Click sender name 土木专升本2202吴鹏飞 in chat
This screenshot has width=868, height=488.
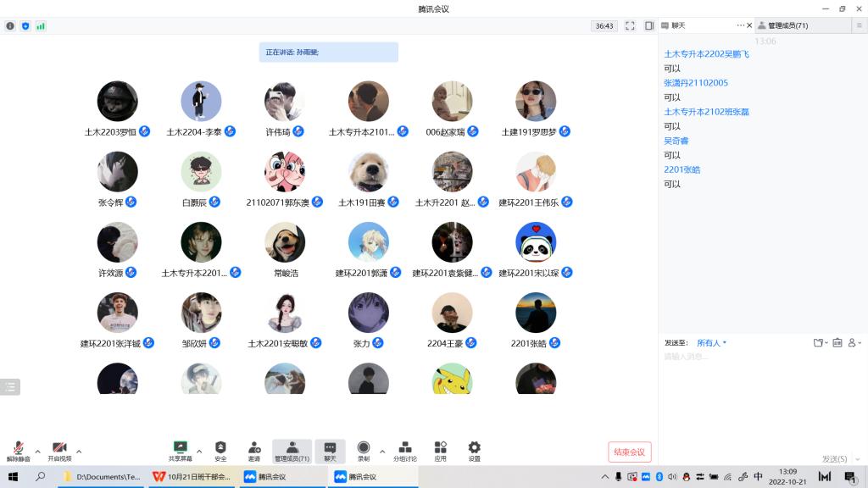point(706,54)
